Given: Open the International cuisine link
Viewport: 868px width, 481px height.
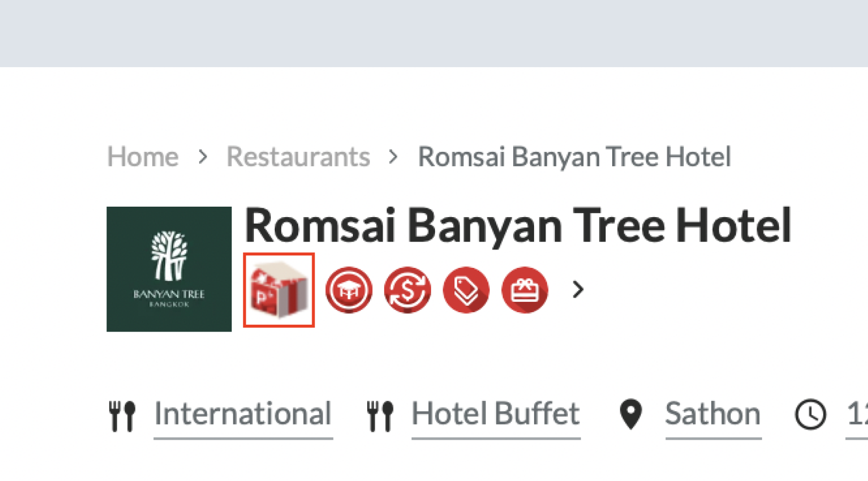Looking at the screenshot, I should [243, 414].
